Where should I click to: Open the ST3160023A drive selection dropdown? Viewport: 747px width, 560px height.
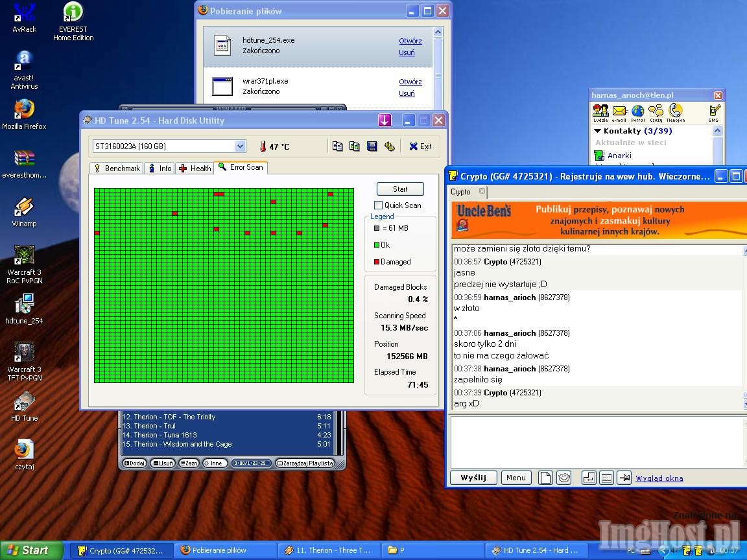click(x=240, y=146)
